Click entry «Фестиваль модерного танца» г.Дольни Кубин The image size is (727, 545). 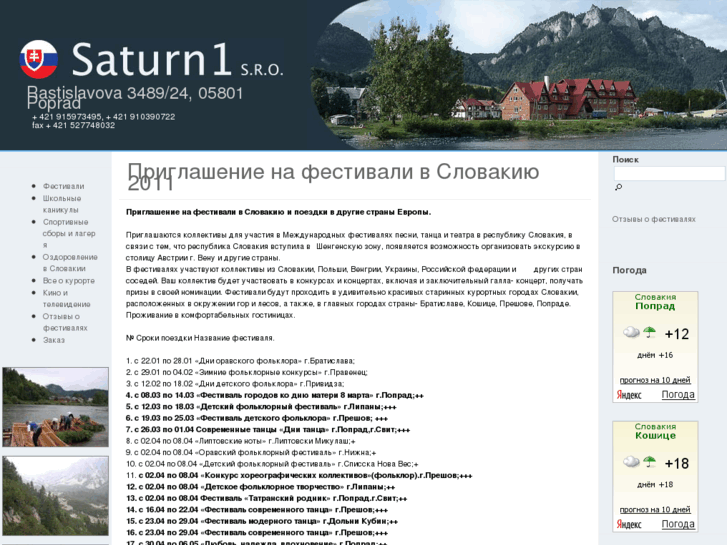(262, 521)
